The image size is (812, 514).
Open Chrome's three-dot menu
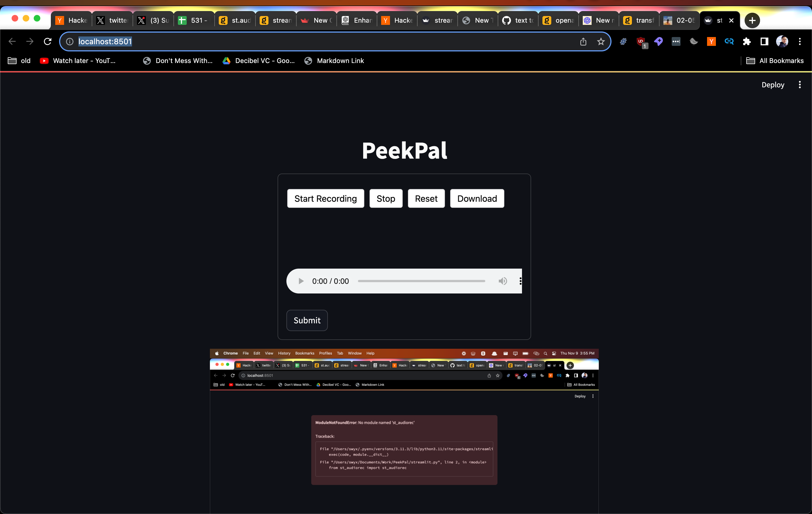pos(800,41)
